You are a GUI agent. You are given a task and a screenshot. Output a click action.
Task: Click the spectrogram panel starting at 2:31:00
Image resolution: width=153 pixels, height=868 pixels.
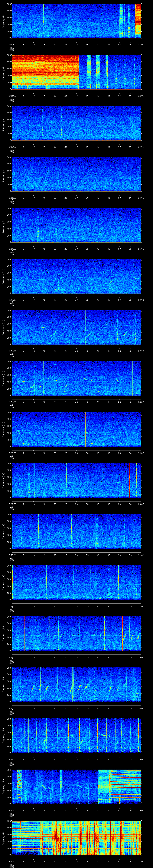76,582
